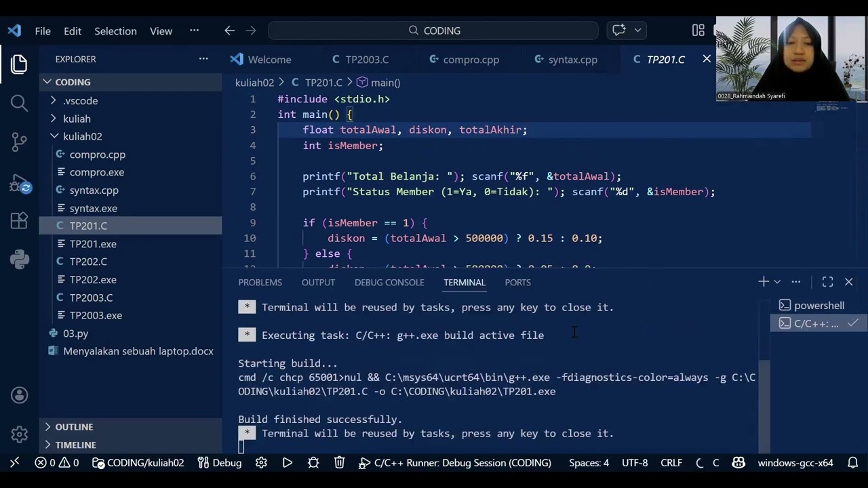Close the TP201.C editor tab
Image resolution: width=868 pixels, height=488 pixels.
tap(707, 59)
